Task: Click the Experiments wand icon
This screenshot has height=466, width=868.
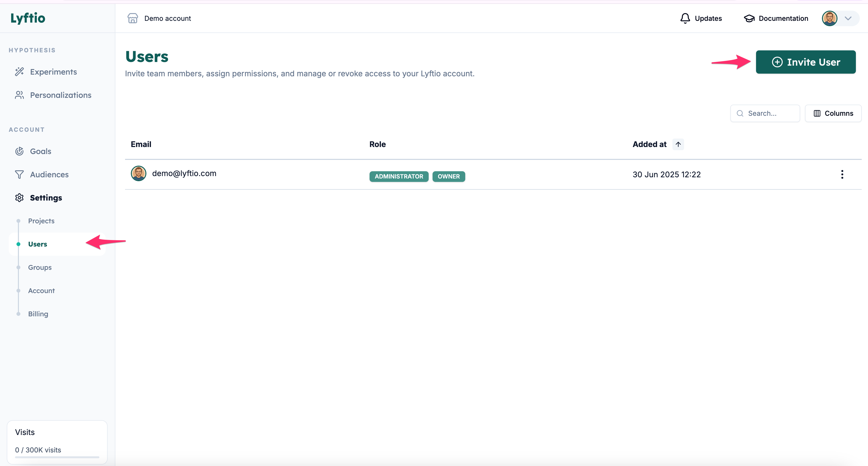Action: coord(20,72)
